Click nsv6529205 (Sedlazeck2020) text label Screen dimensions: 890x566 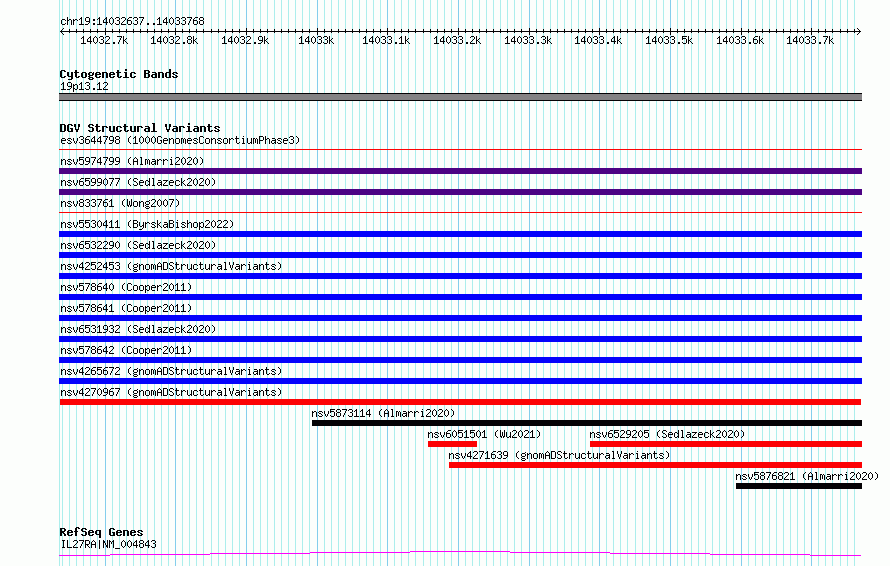point(667,434)
